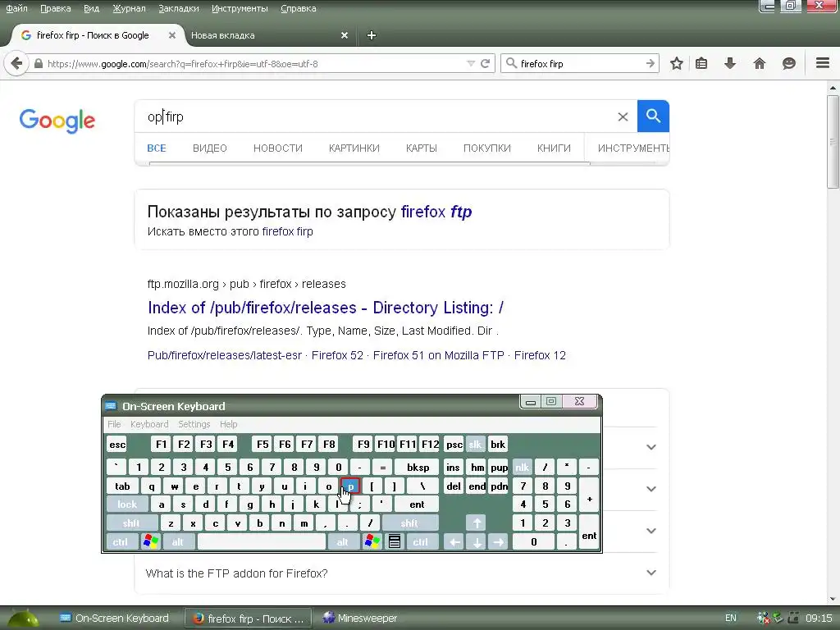Open the 'Firefox 52' sitelink
Viewport: 840px width, 630px height.
[337, 355]
